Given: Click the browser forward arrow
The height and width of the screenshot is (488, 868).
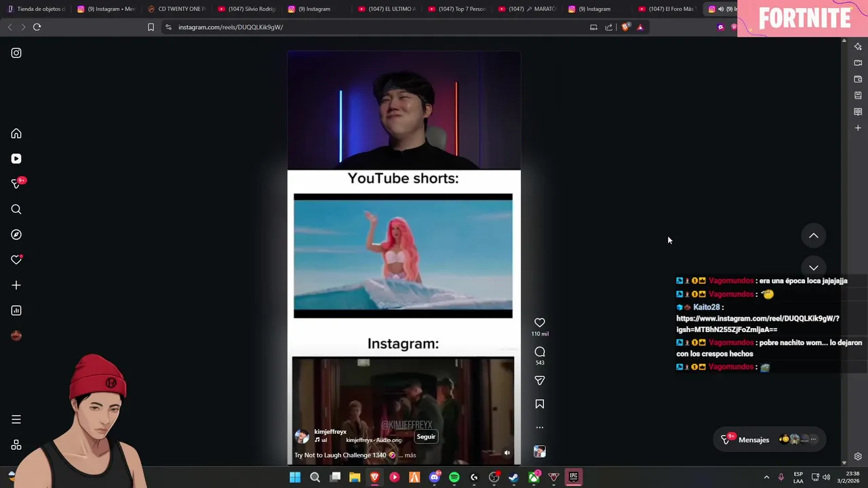Looking at the screenshot, I should pyautogui.click(x=23, y=27).
